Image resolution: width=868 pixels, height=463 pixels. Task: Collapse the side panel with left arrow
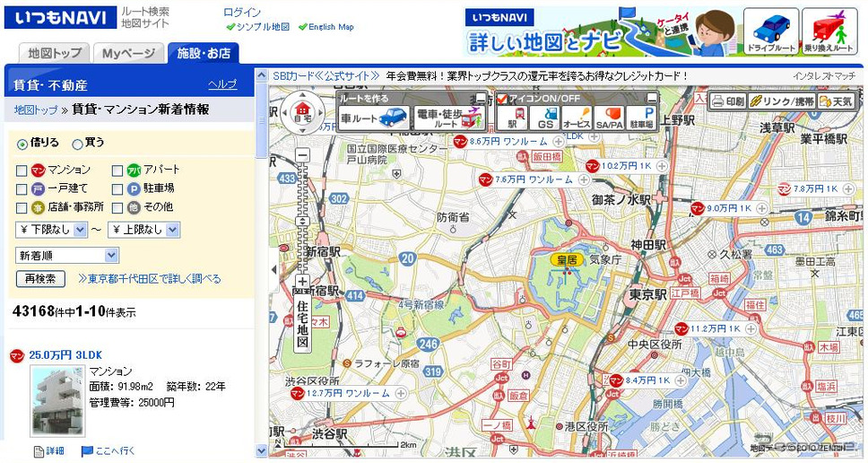(x=274, y=270)
